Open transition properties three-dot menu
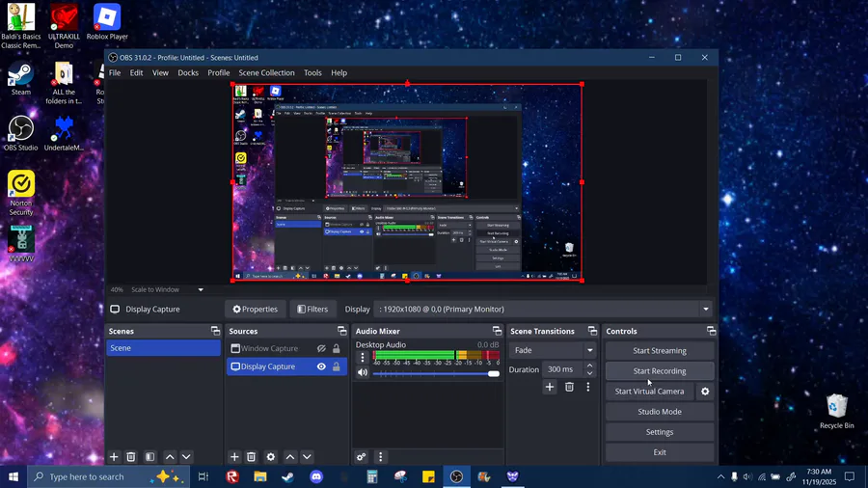The width and height of the screenshot is (868, 488). [588, 388]
